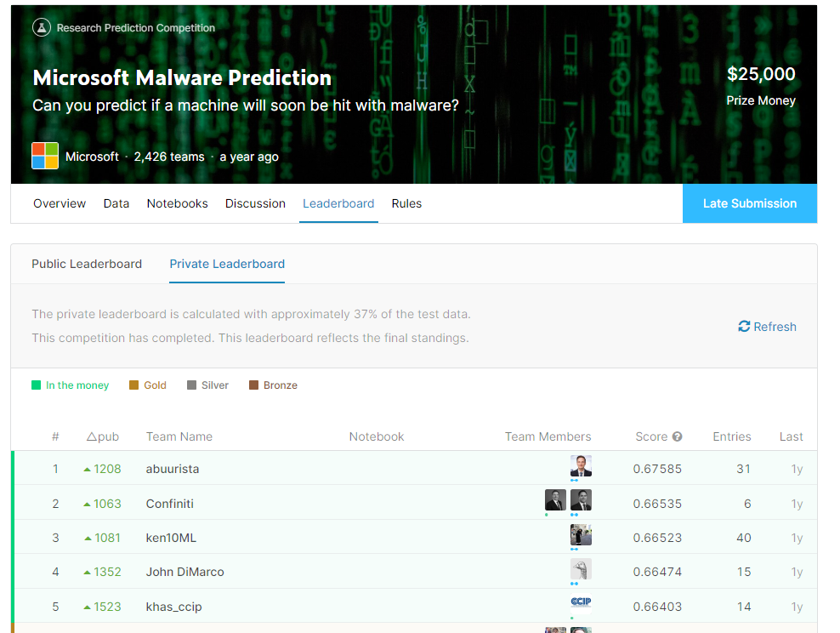Open team John DiMarco name
The height and width of the screenshot is (633, 840).
[x=184, y=572]
